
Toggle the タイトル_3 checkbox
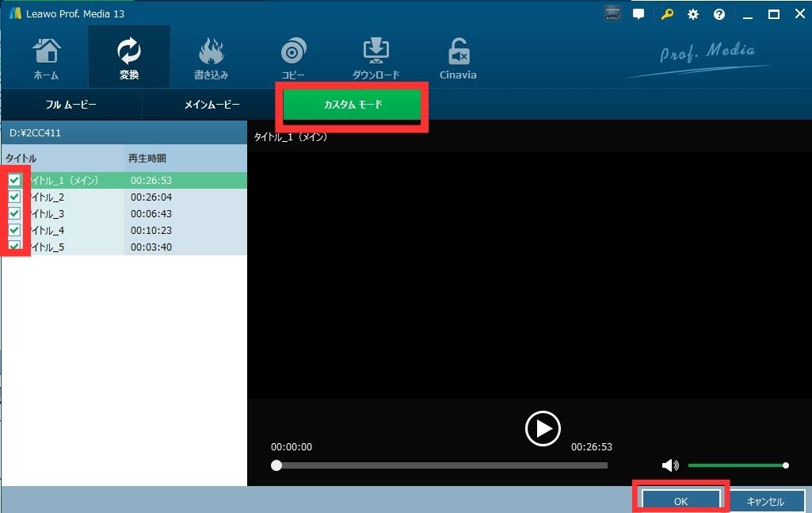[x=15, y=214]
